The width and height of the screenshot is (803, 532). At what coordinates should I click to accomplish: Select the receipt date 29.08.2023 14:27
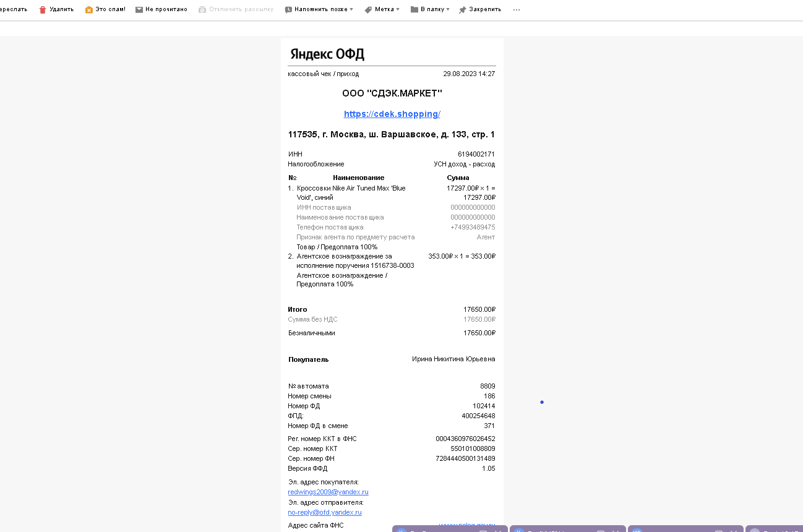[x=469, y=74]
